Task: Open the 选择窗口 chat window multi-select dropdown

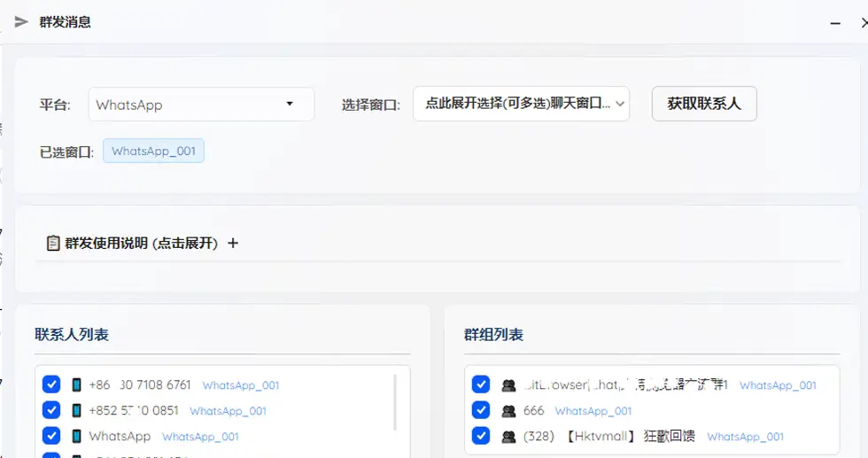Action: coord(521,104)
